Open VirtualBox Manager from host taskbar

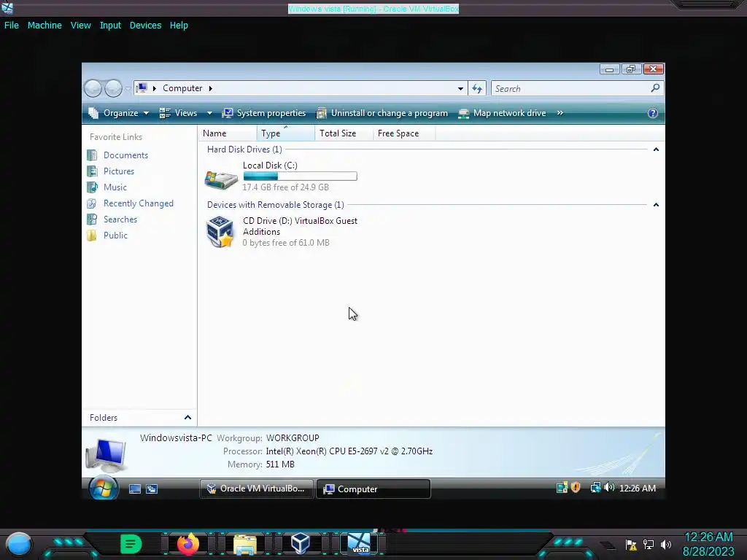coord(301,543)
